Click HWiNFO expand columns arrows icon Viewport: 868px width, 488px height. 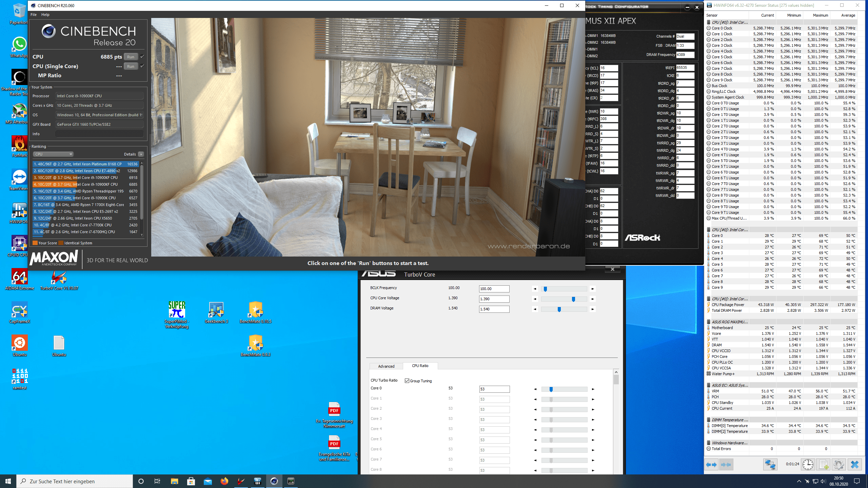click(x=711, y=465)
